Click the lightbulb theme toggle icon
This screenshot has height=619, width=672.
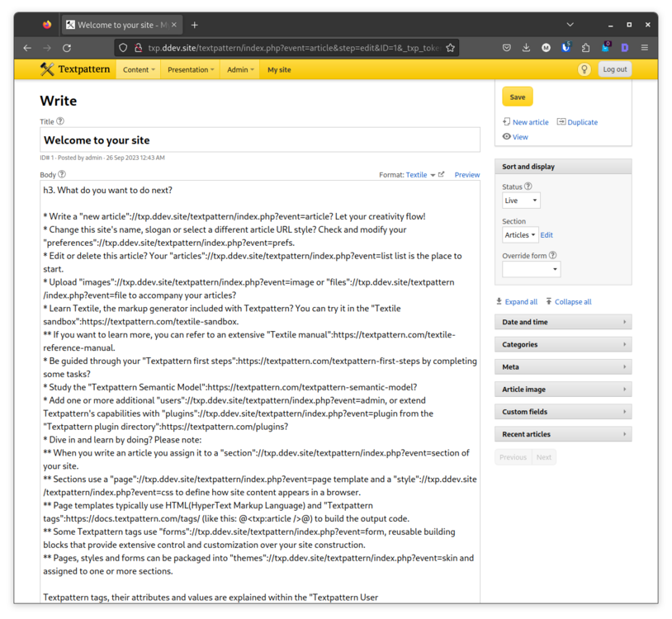[x=584, y=69]
